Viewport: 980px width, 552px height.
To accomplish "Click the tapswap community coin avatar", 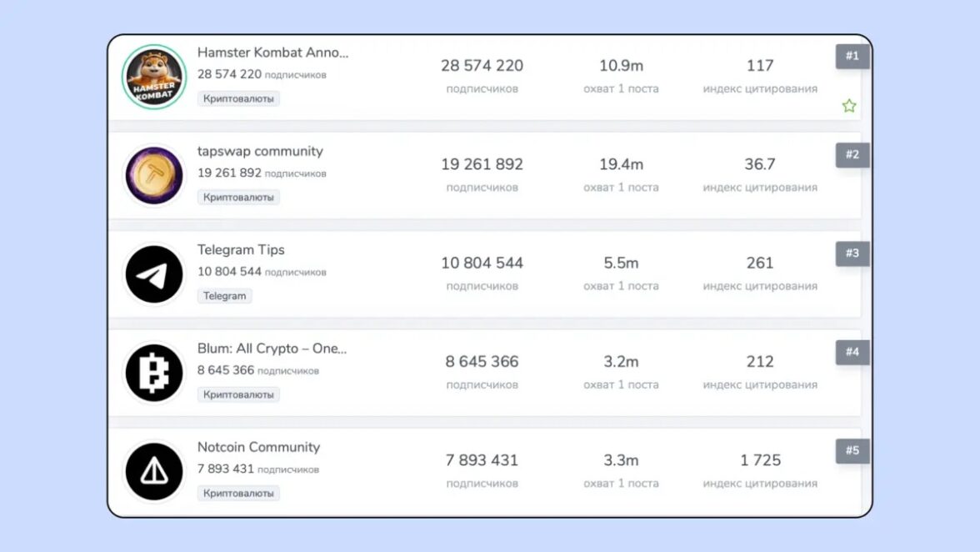I will click(x=154, y=176).
